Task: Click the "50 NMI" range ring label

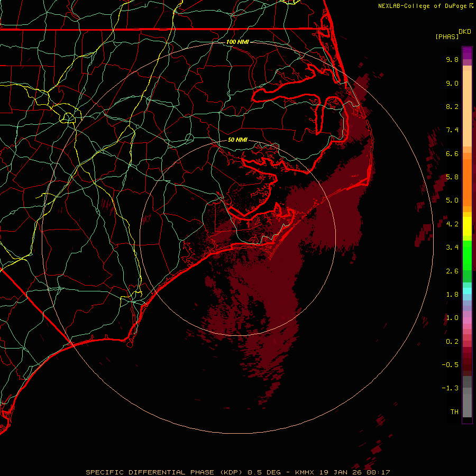Action: point(237,140)
